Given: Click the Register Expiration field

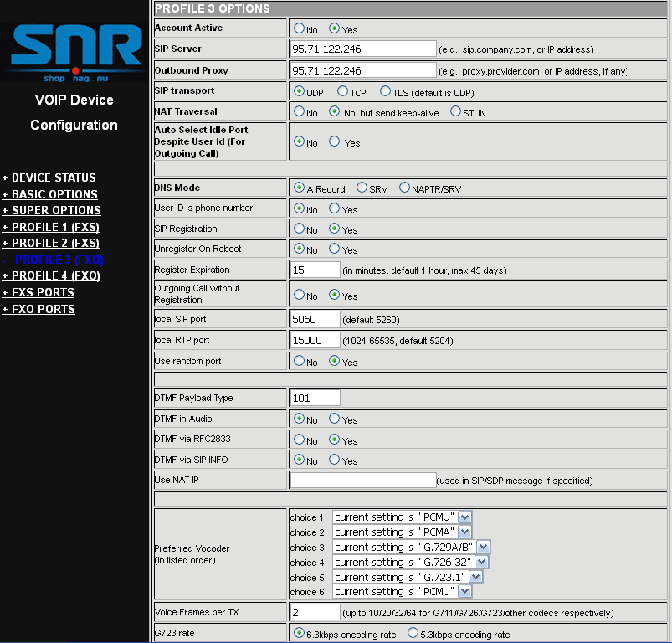Looking at the screenshot, I should 315,270.
